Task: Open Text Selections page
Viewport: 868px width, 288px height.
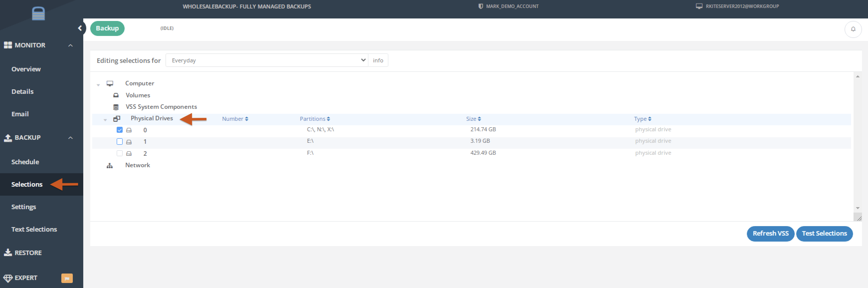Action: pyautogui.click(x=34, y=229)
